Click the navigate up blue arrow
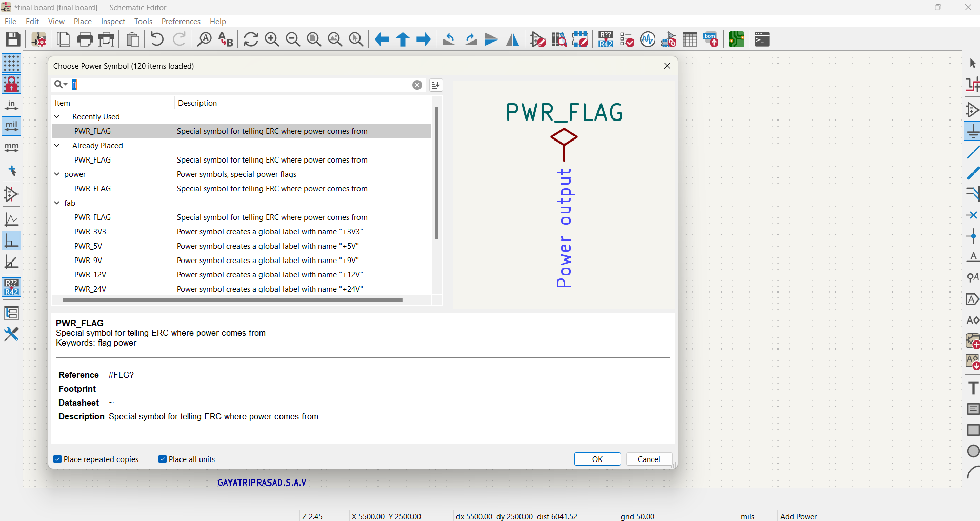This screenshot has height=521, width=980. pyautogui.click(x=403, y=39)
